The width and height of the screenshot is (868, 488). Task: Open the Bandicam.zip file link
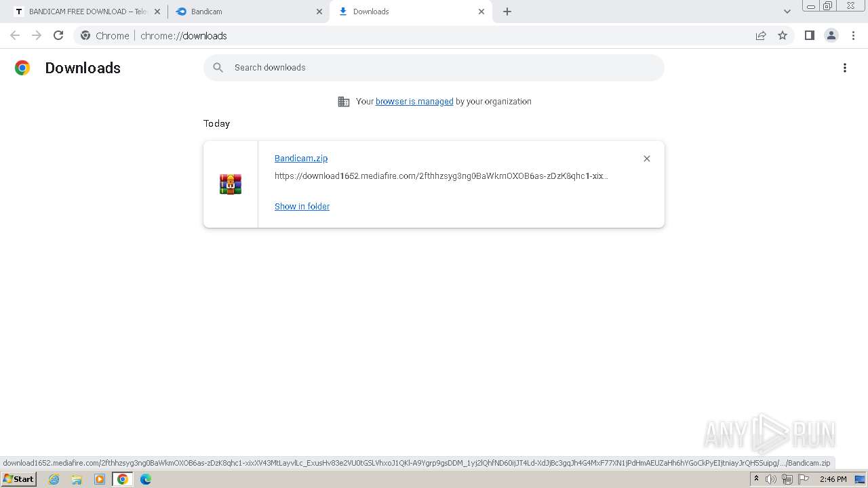[x=301, y=158]
